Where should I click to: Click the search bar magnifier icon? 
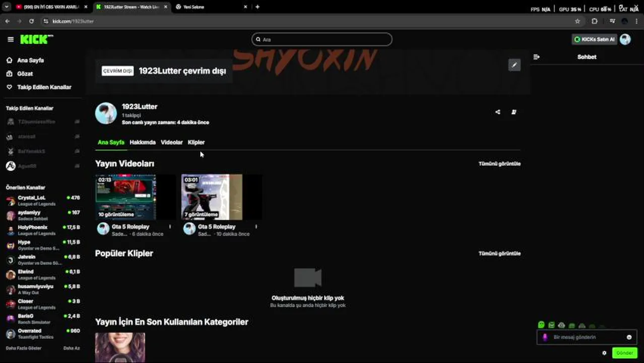pyautogui.click(x=258, y=39)
